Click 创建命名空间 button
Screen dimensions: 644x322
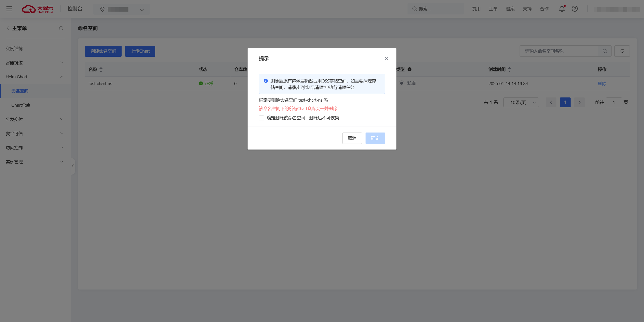point(103,51)
